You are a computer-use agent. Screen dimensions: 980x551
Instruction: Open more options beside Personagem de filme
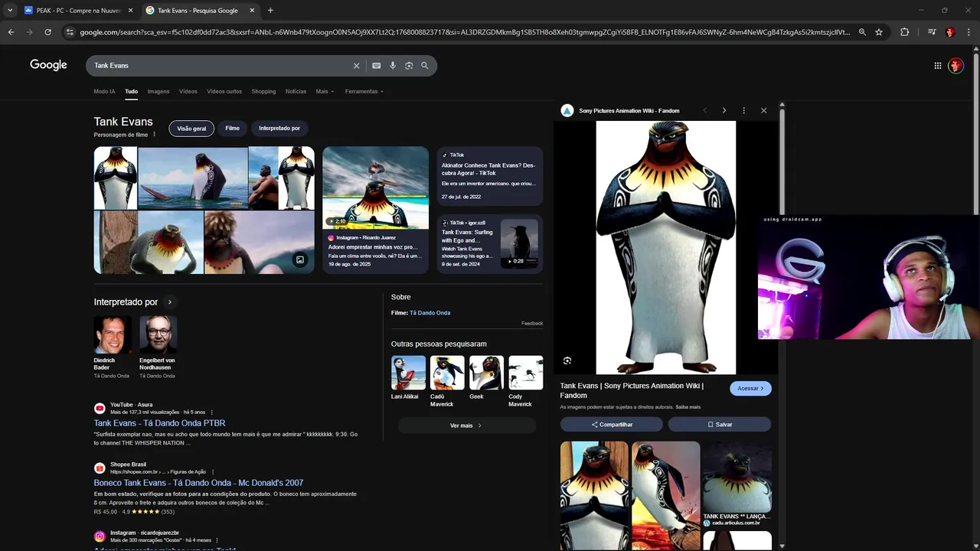[x=154, y=135]
